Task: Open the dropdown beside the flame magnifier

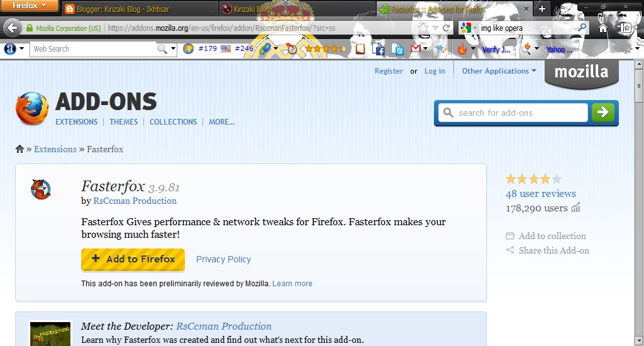Action: click(536, 49)
